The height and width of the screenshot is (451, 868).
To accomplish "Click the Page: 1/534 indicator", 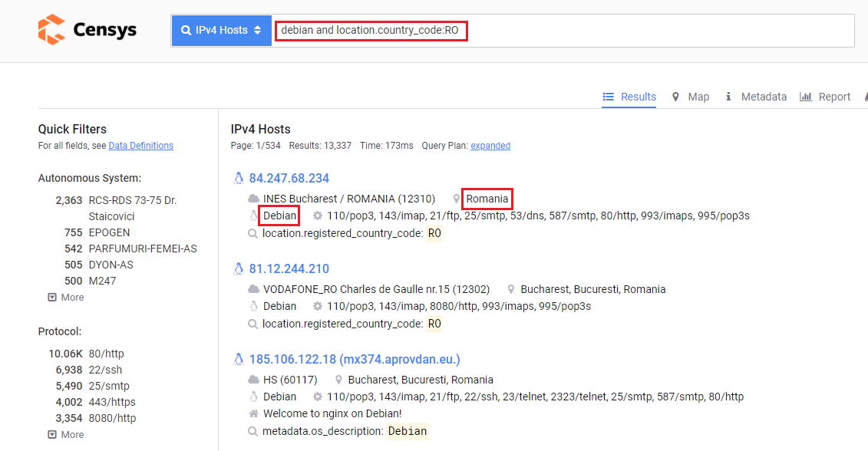I will (256, 146).
